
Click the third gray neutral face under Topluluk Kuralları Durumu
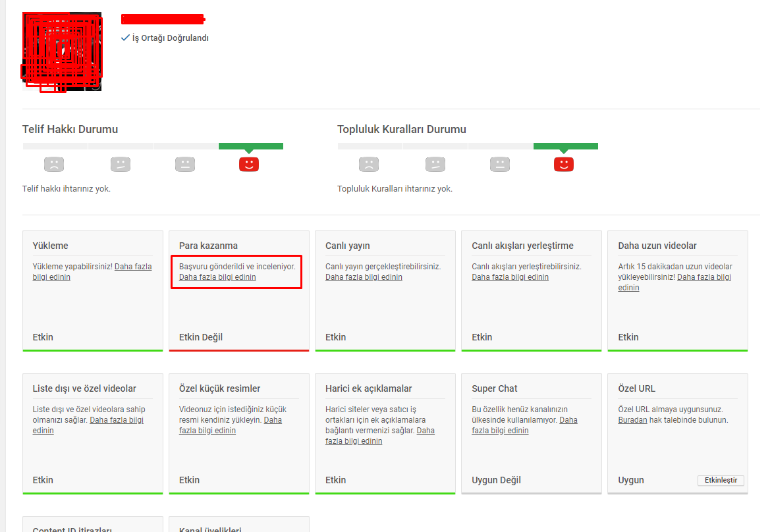click(x=500, y=165)
